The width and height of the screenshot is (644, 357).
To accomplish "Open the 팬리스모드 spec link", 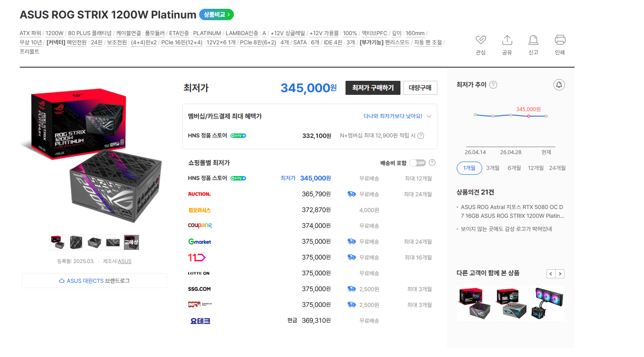I will (397, 43).
